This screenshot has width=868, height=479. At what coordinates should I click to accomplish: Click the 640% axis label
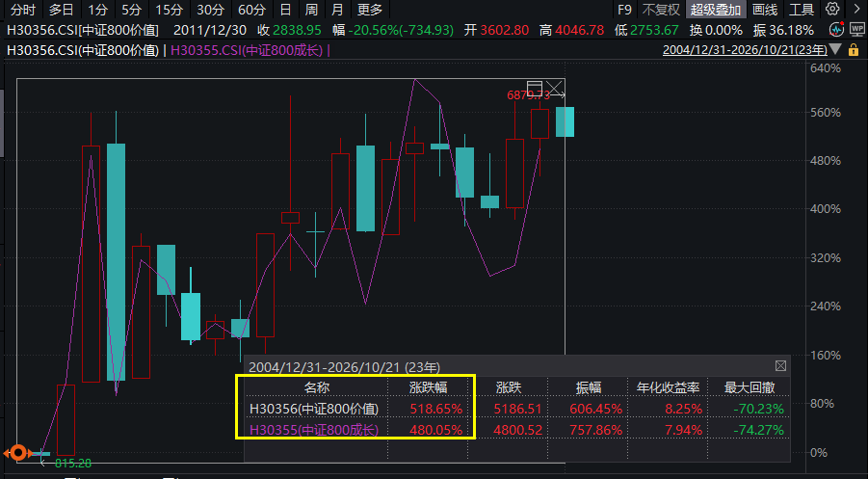[x=826, y=69]
